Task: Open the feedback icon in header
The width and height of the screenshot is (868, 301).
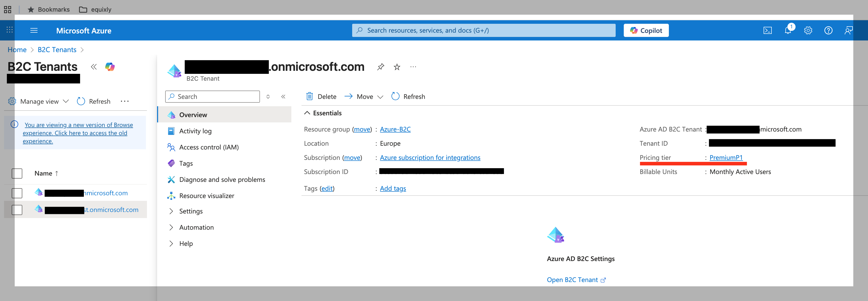Action: 848,31
